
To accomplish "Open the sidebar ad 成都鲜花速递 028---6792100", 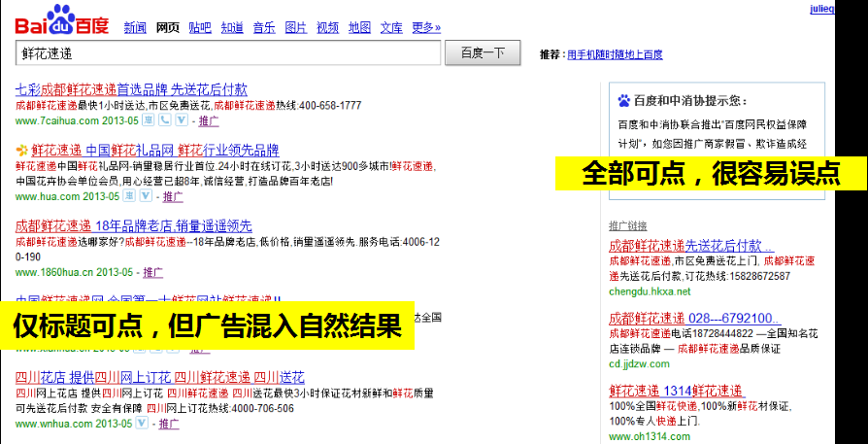I will [695, 319].
